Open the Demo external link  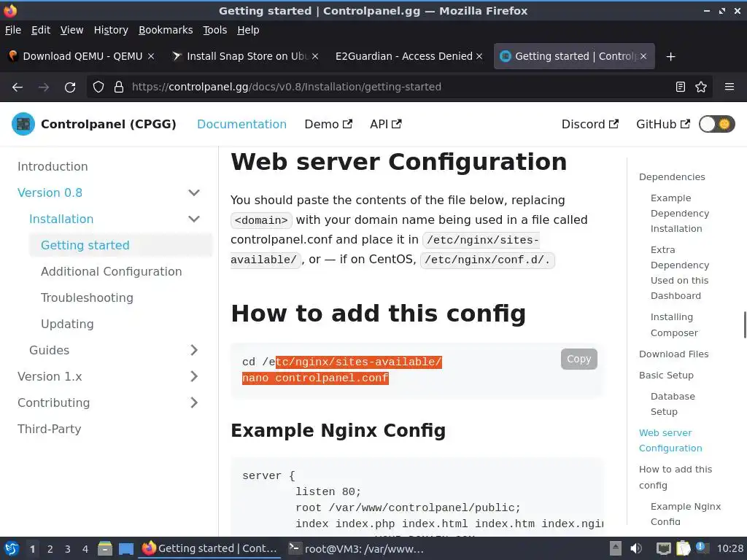point(328,124)
